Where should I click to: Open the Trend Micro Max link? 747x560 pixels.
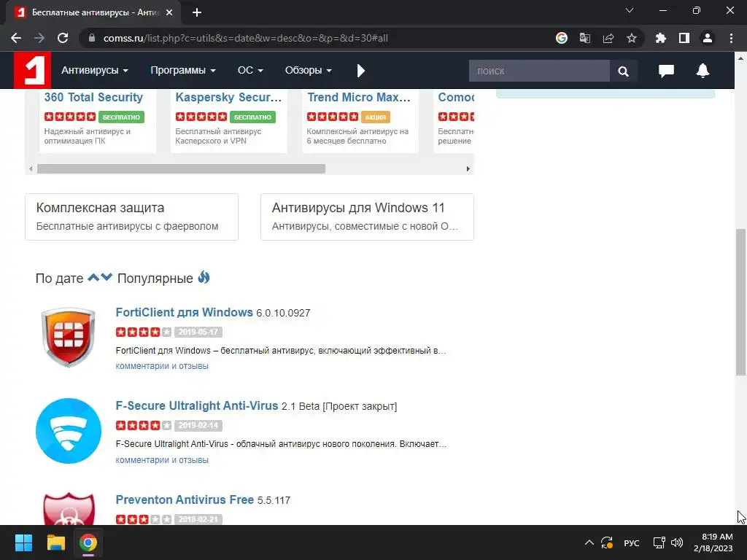pyautogui.click(x=359, y=97)
